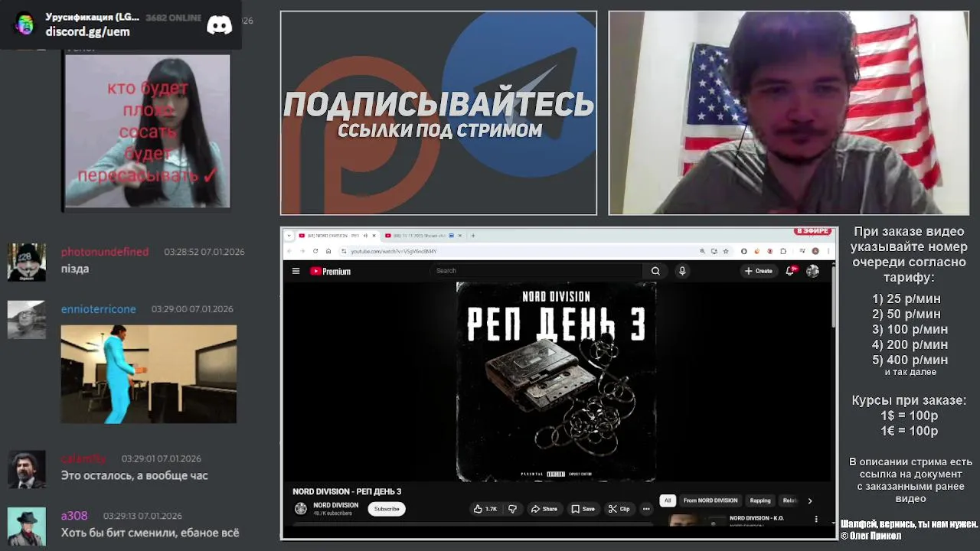Click the "1$ = 100р" rate text
Screen dimensions: 980x551
tap(909, 416)
